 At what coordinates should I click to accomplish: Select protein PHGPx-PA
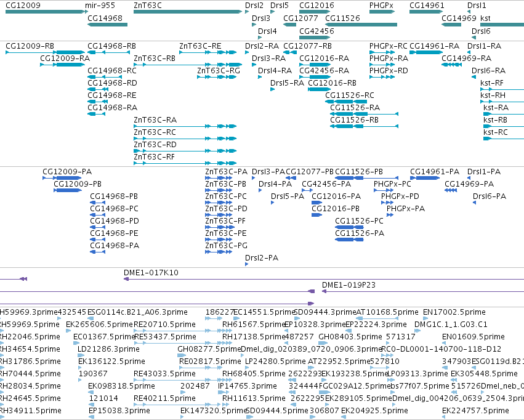point(390,215)
